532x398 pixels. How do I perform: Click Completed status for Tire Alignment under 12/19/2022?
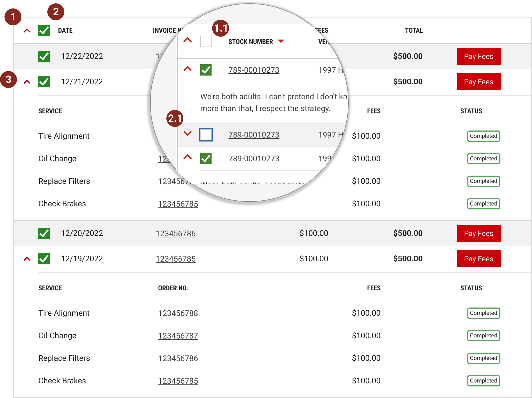[483, 313]
